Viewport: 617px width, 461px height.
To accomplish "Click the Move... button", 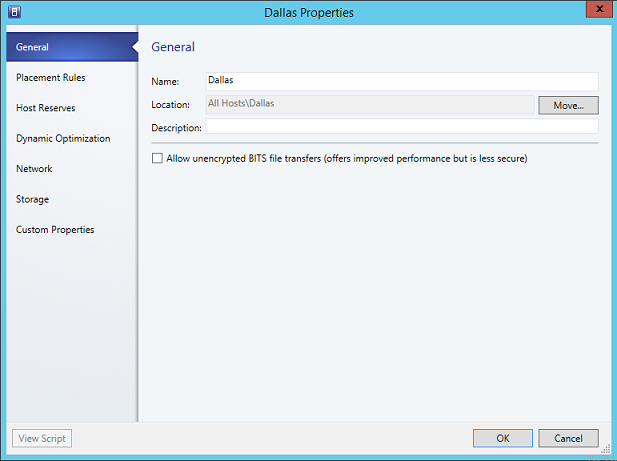I will [568, 105].
